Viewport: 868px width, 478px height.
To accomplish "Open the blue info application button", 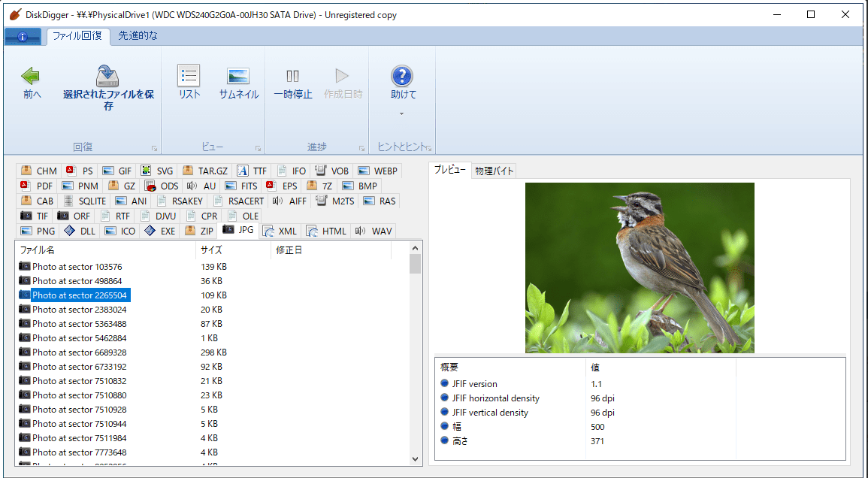I will coord(23,36).
